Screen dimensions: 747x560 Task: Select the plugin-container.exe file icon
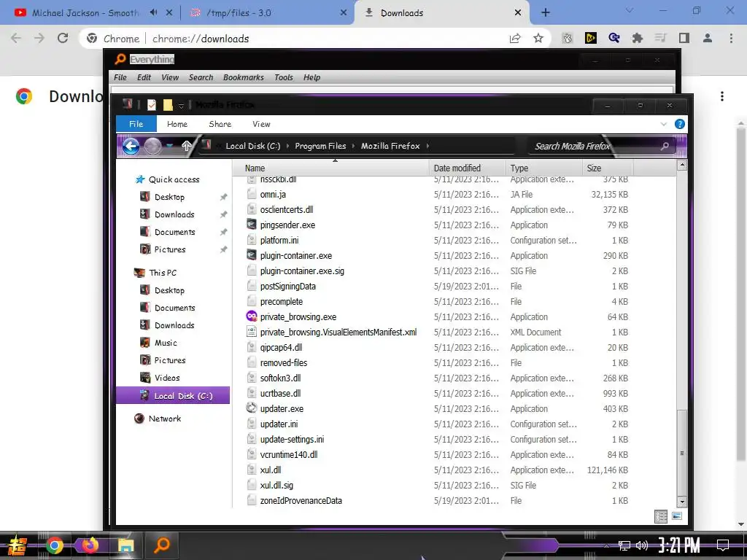[252, 255]
